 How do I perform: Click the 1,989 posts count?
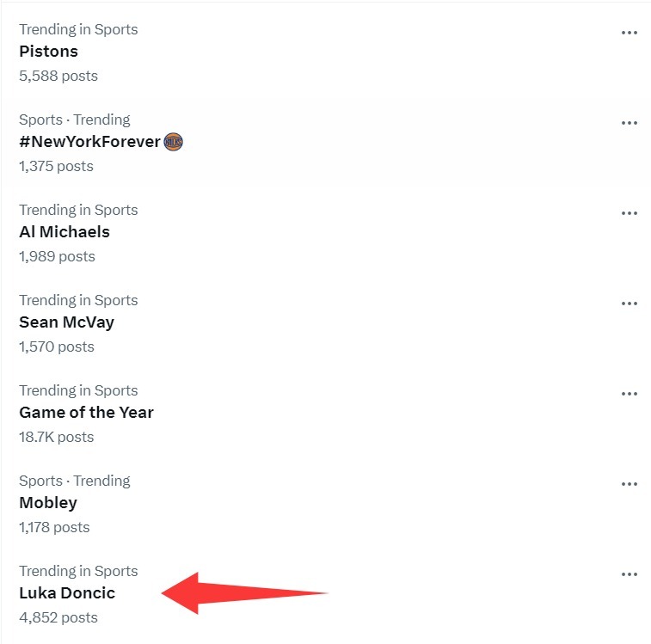(57, 256)
